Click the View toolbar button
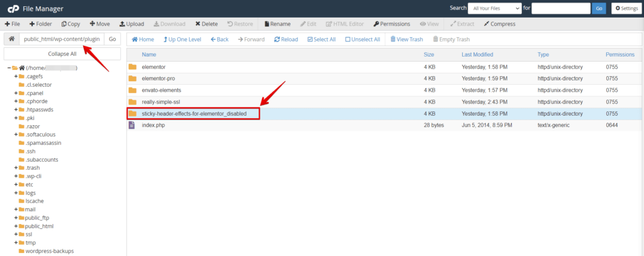The width and height of the screenshot is (644, 256). [x=429, y=24]
